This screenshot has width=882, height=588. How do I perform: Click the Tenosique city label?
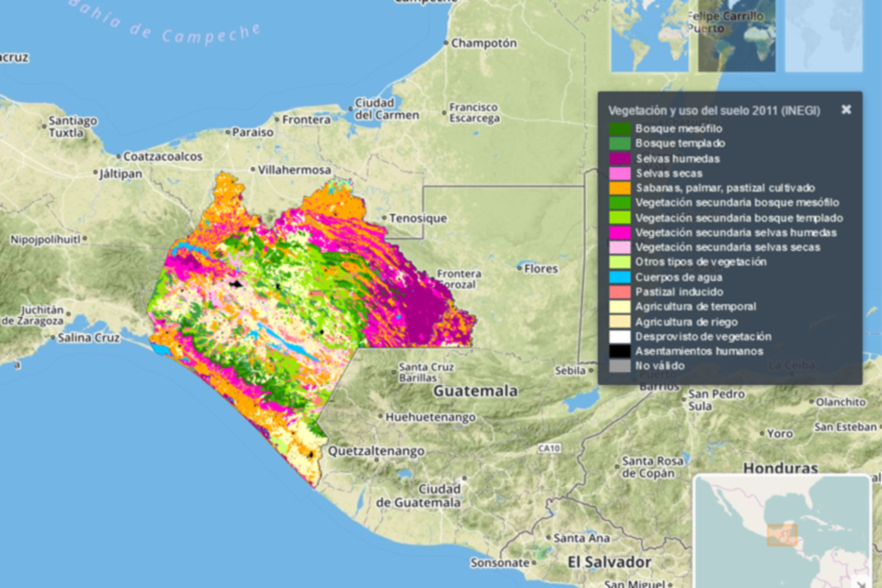(418, 219)
